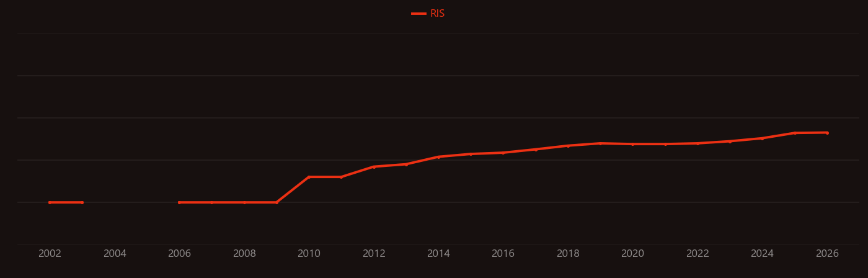
Task: Click the 2010 axis label
Action: pos(309,254)
